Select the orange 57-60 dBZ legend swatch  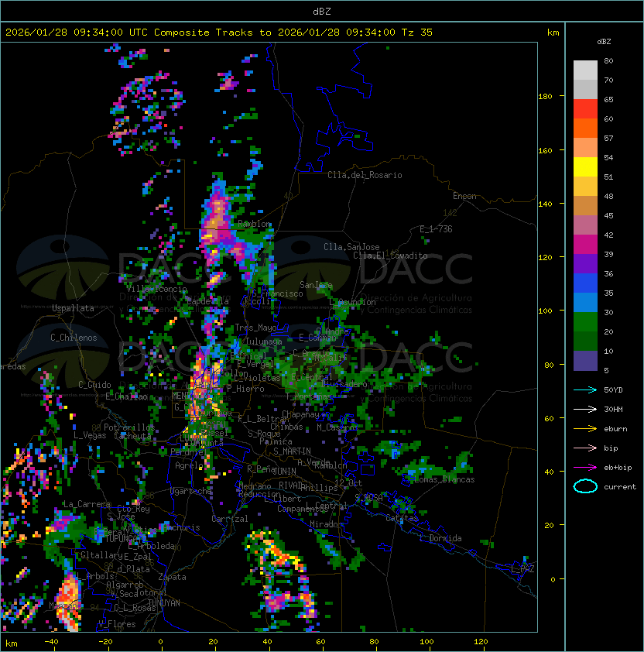[x=585, y=129]
